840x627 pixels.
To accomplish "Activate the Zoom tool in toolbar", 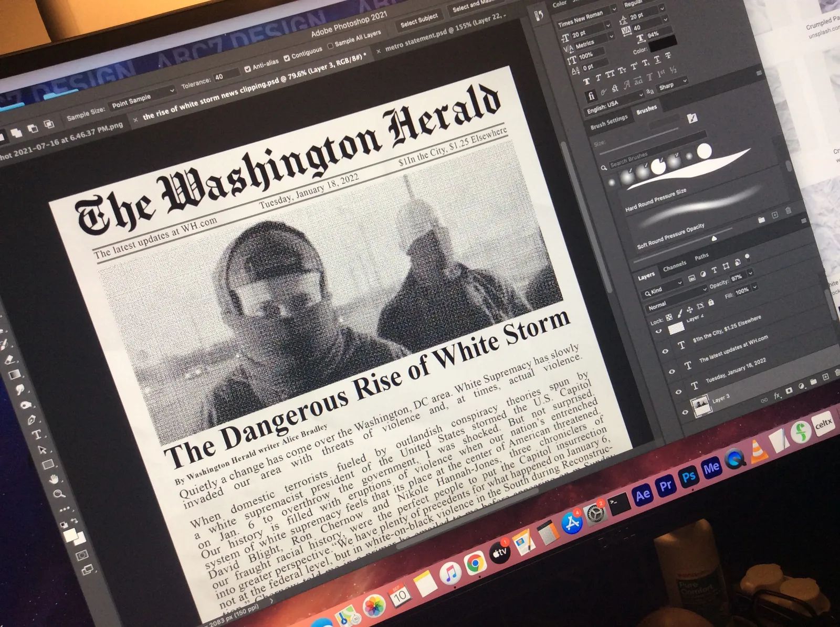I will coord(59,493).
